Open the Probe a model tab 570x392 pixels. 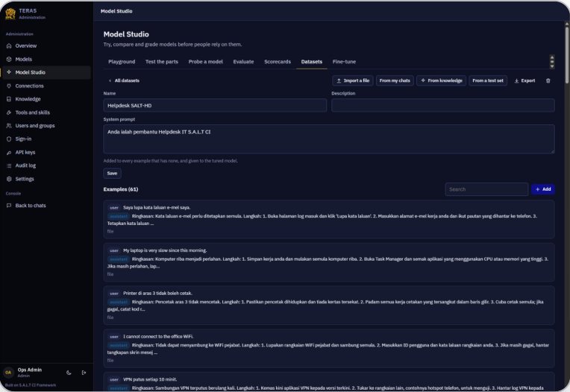point(205,62)
